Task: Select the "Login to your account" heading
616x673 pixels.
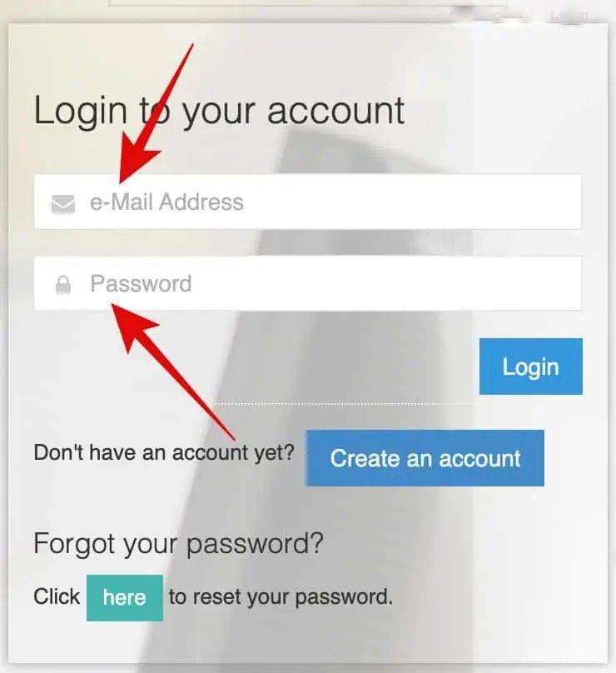Action: click(x=219, y=112)
